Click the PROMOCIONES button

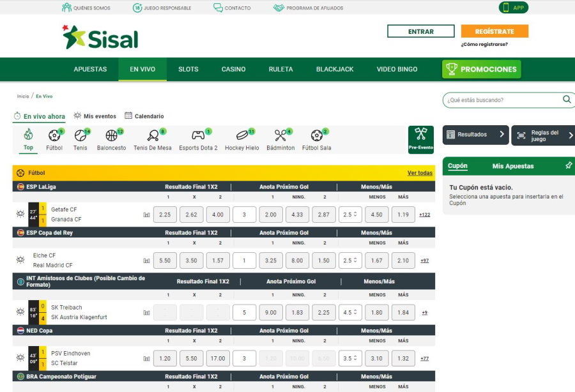point(482,69)
